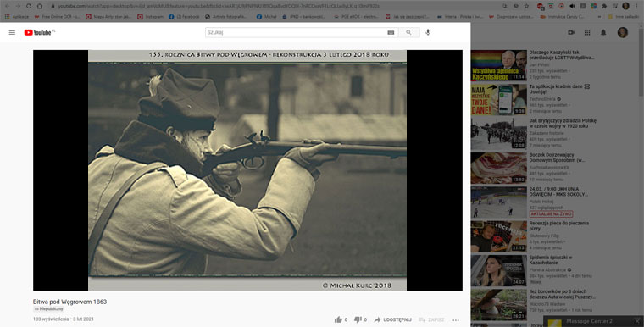Open the (2) Facebook bookmark
Viewport: 644px width, 327px height.
184,17
